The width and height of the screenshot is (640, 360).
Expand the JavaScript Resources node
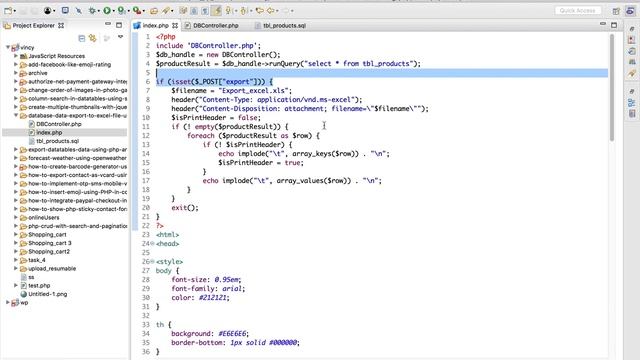(16, 56)
